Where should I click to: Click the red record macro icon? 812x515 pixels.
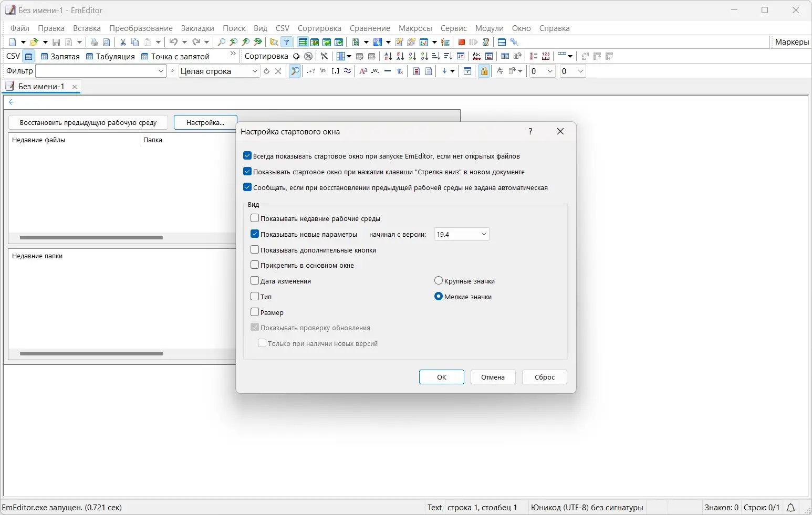[462, 42]
